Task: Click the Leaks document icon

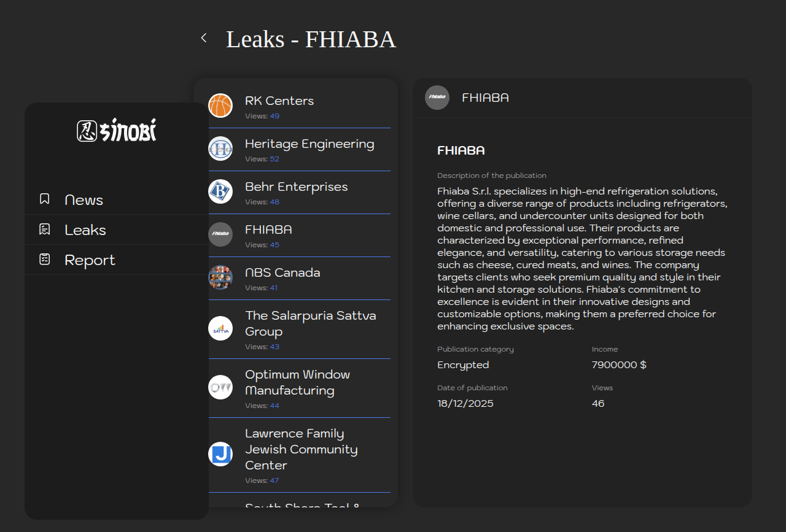Action: click(44, 229)
